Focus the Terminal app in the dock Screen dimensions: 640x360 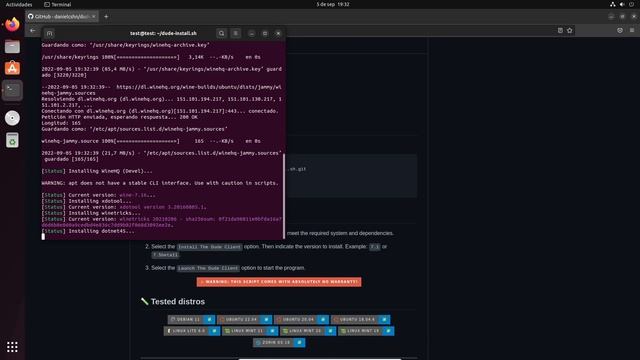click(12, 90)
